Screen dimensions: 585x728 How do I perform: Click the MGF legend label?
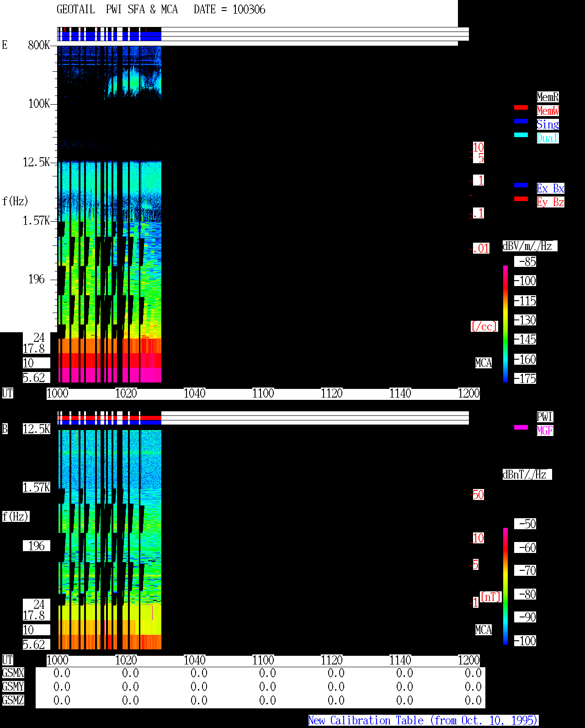point(545,430)
